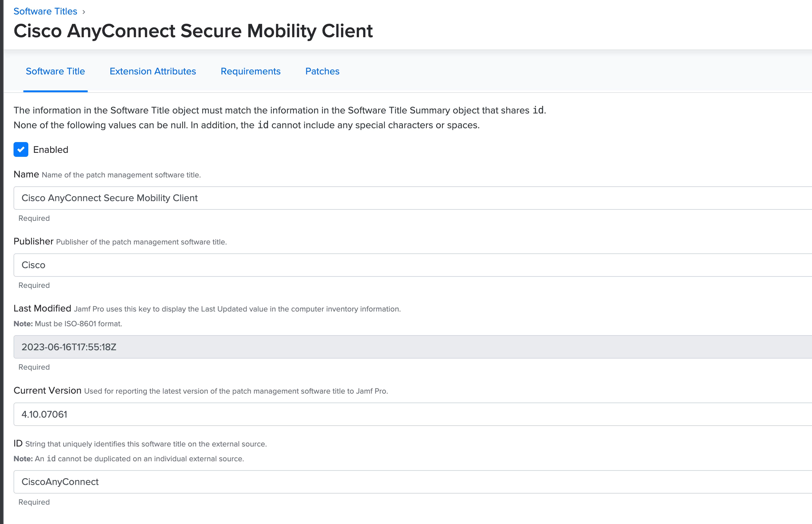Click the 'Must be ISO-8601 format' note
The width and height of the screenshot is (812, 524).
(x=68, y=324)
